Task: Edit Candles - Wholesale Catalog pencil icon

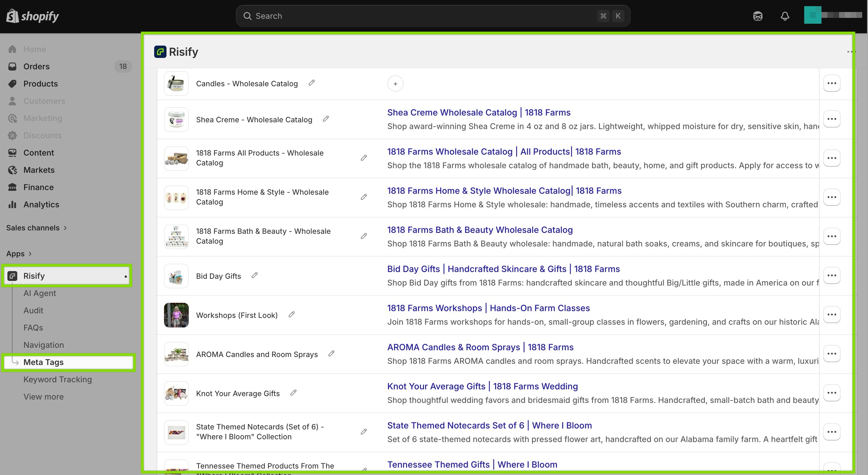Action: (x=312, y=83)
